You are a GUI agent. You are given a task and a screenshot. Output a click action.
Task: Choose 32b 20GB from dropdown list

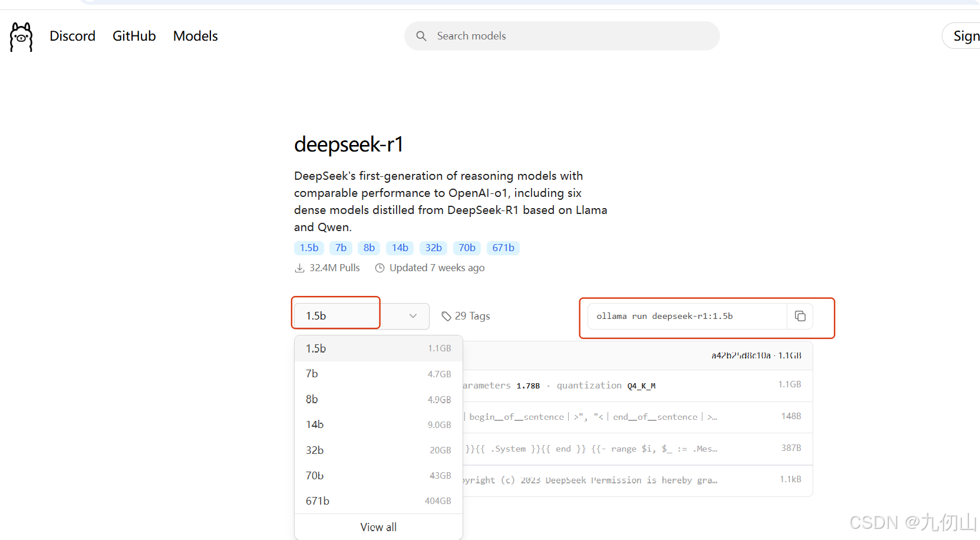click(378, 450)
